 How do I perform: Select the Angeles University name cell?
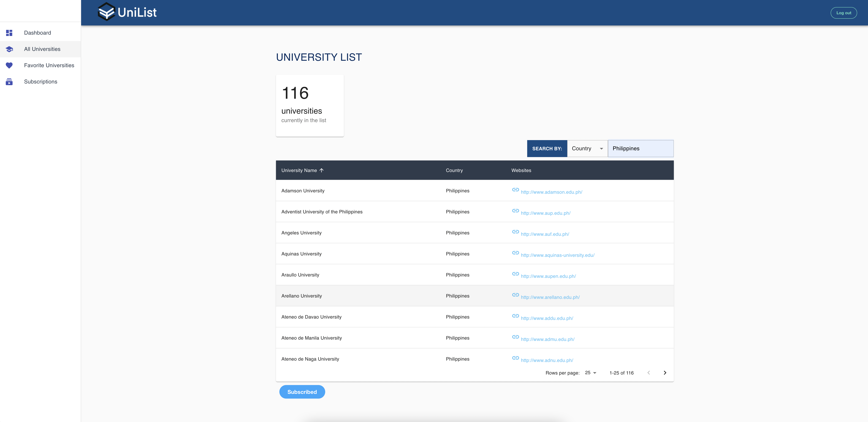301,233
